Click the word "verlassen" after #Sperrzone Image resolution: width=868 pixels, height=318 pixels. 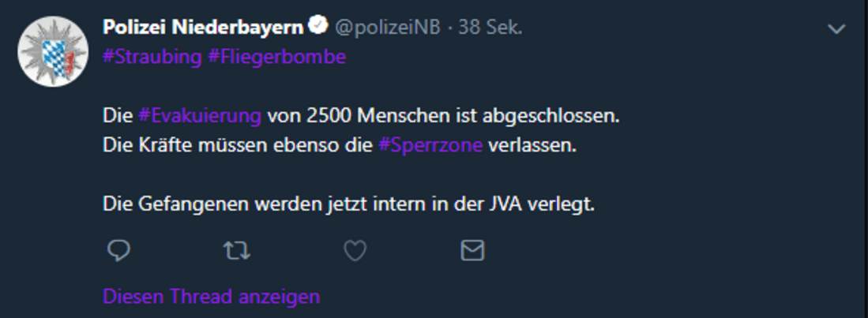coord(532,146)
